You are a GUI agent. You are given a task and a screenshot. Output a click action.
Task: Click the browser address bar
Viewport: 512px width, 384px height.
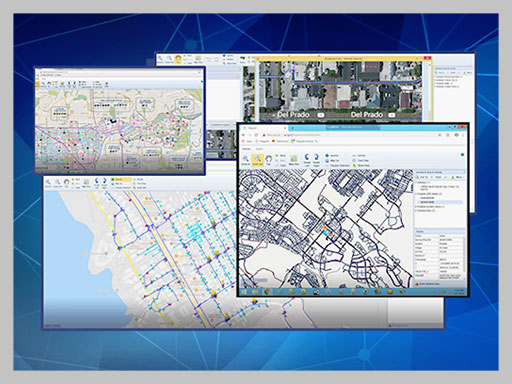pyautogui.click(x=350, y=135)
